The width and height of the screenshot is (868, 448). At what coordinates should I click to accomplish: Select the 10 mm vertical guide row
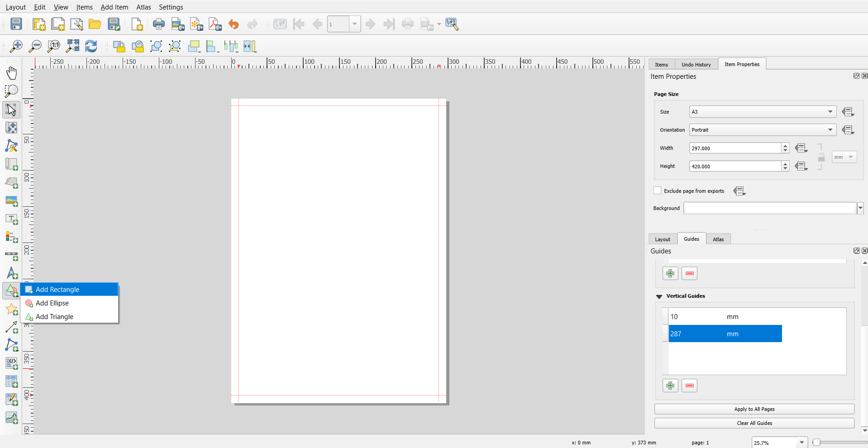tap(725, 317)
